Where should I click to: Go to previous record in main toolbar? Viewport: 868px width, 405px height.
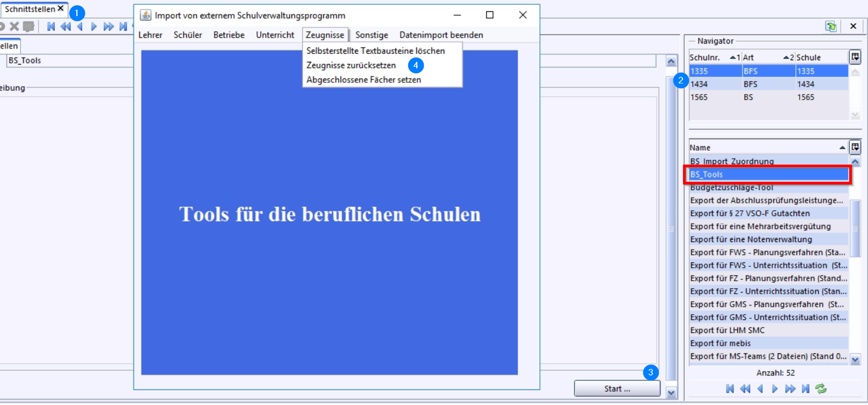click(80, 26)
